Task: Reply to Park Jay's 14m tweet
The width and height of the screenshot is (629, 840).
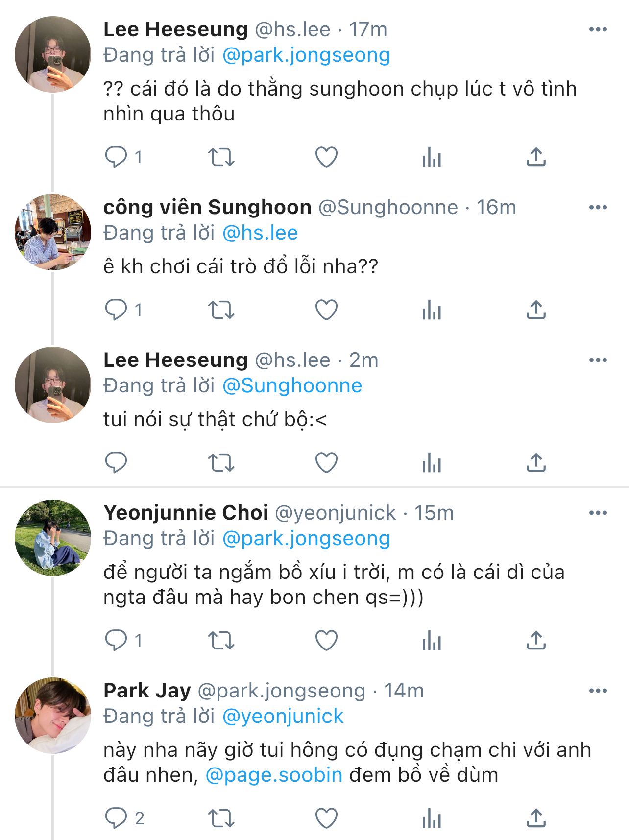Action: 116,818
